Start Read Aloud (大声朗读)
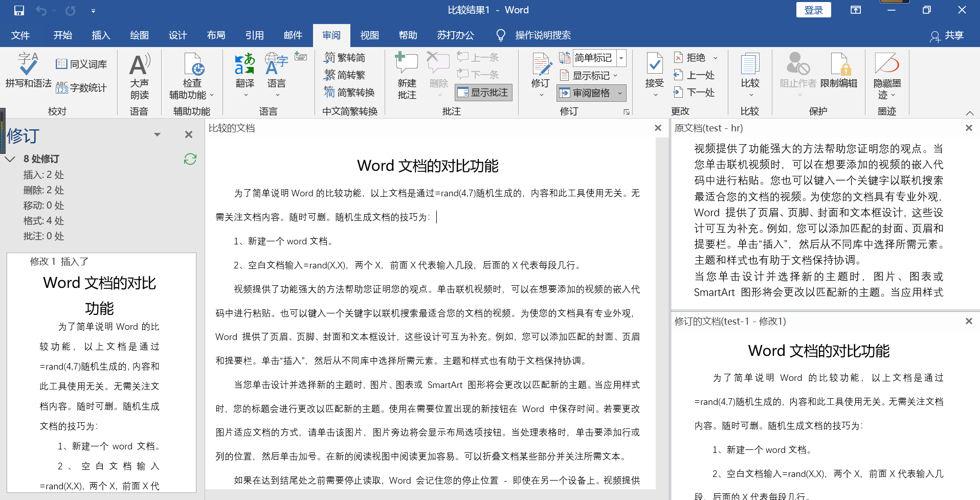This screenshot has width=980, height=500. 139,76
